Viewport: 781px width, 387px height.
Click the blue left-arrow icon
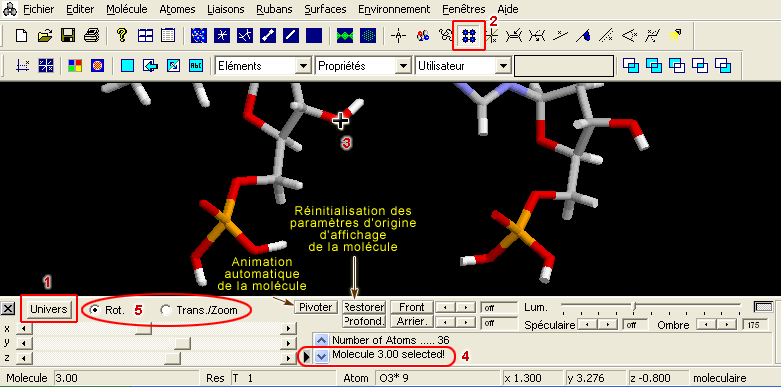tap(150, 65)
